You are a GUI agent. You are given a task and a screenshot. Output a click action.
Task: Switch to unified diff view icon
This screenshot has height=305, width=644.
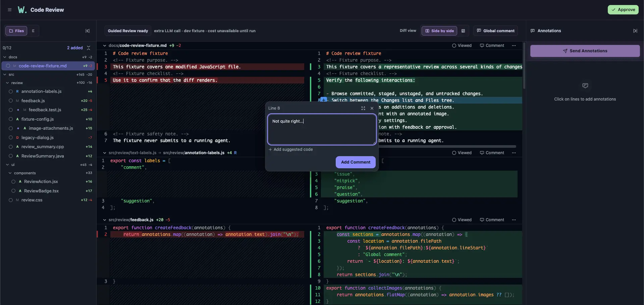[463, 31]
